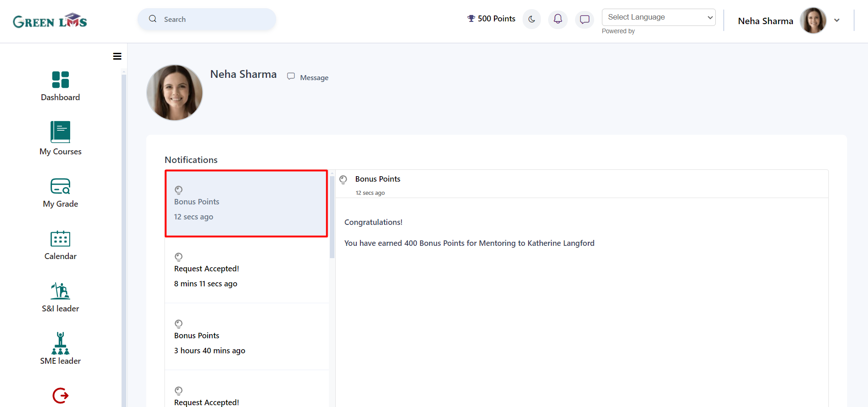Click bulb icon of 12 secs ago notification
868x407 pixels.
(179, 190)
